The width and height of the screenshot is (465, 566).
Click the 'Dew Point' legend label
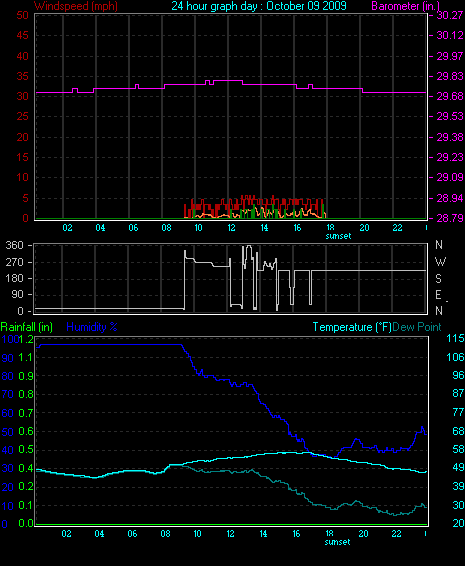pyautogui.click(x=417, y=327)
